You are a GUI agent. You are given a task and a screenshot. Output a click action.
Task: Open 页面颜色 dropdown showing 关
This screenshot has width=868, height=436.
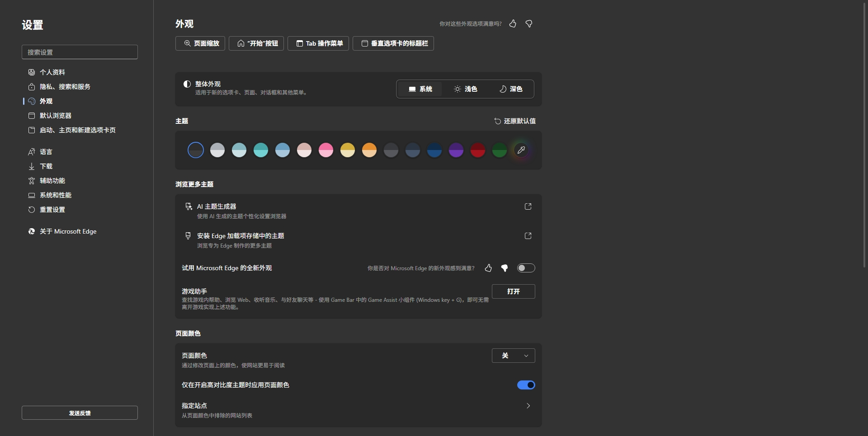(x=513, y=356)
